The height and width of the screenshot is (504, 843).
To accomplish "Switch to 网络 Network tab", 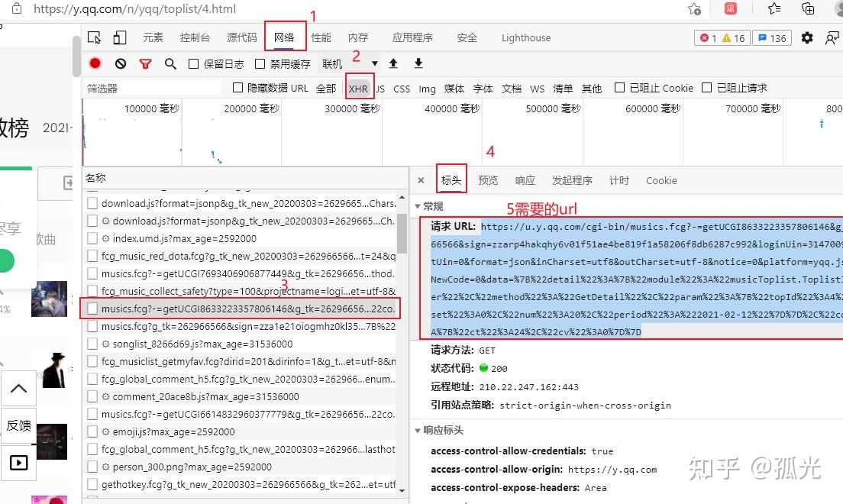I will [x=284, y=37].
